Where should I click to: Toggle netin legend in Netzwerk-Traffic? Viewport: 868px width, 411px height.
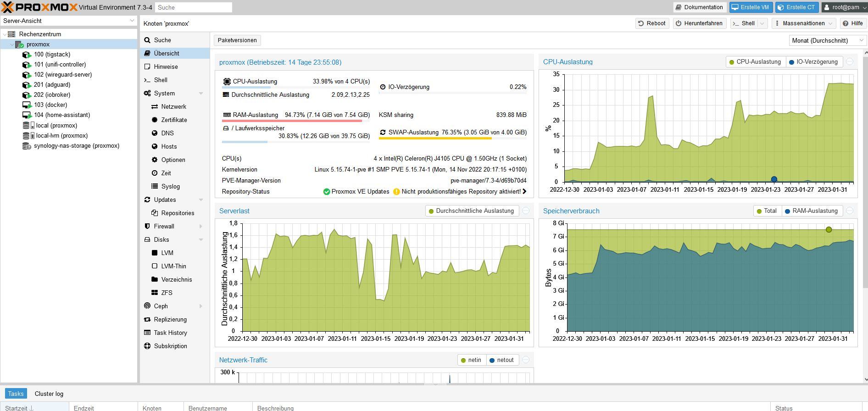pyautogui.click(x=471, y=360)
